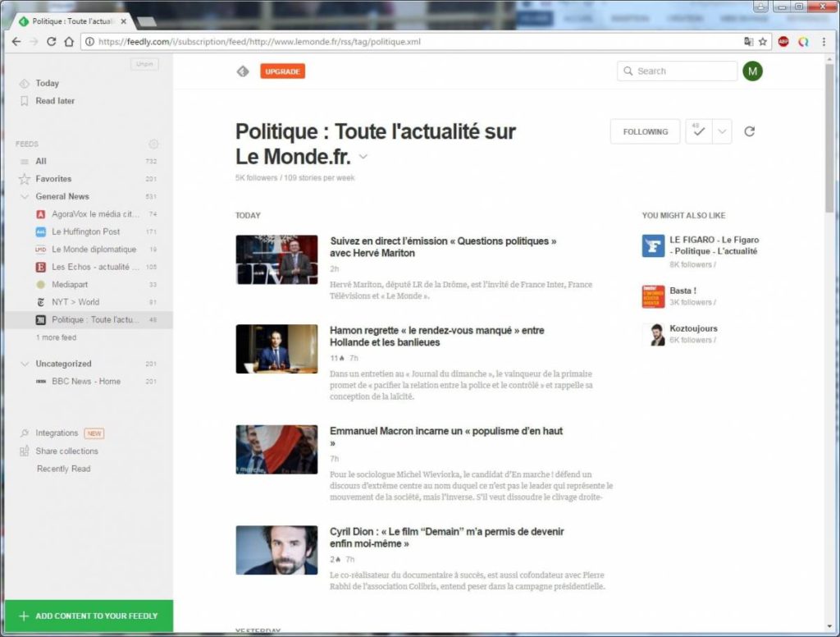Open Integrations in sidebar
Viewport: 840px width, 637px height.
(57, 433)
